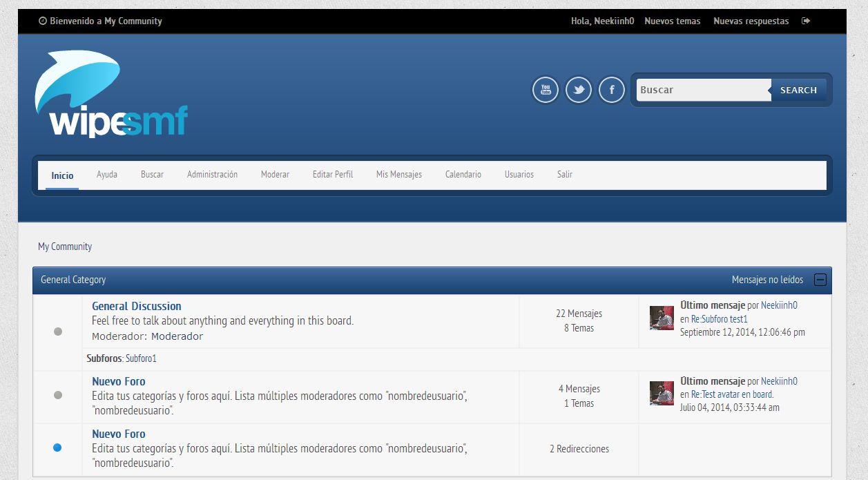This screenshot has width=868, height=480.
Task: Collapse the General Category section
Action: [820, 280]
